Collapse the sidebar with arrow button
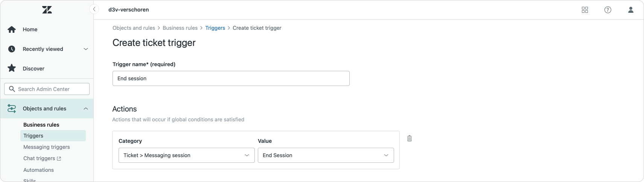 pyautogui.click(x=94, y=9)
